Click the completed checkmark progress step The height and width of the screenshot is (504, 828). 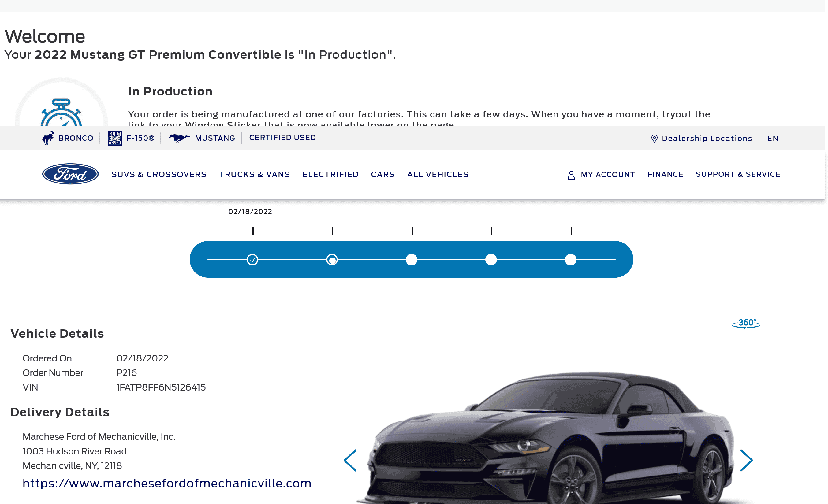(252, 260)
